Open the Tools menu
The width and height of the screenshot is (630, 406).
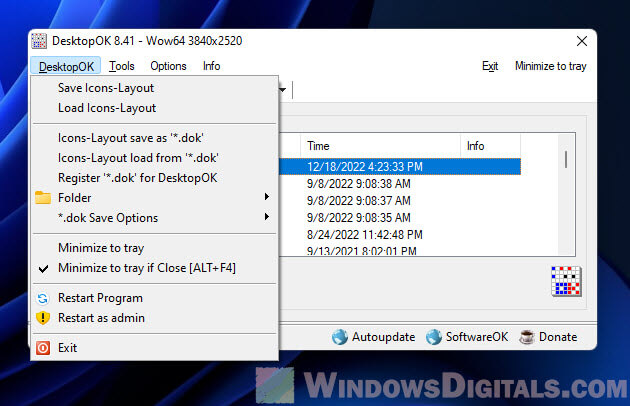[x=122, y=66]
